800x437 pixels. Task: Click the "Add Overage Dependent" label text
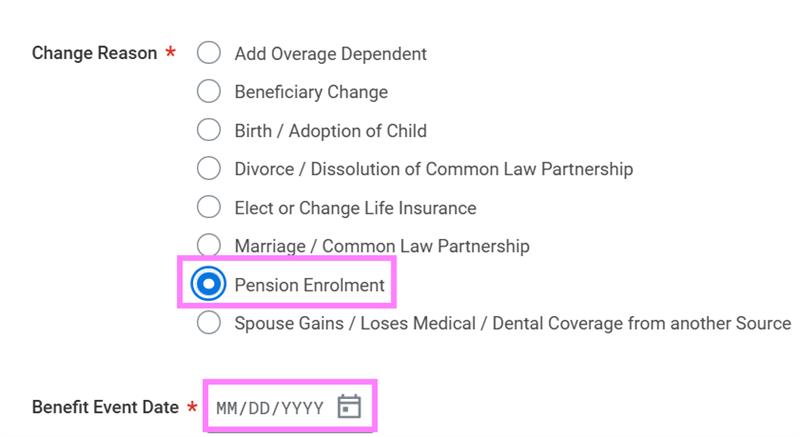tap(330, 54)
